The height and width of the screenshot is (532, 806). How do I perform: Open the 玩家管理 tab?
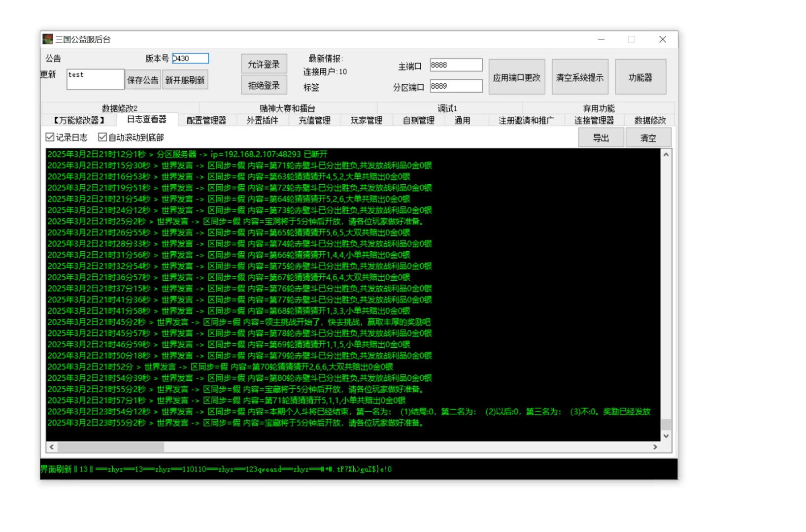pyautogui.click(x=367, y=120)
